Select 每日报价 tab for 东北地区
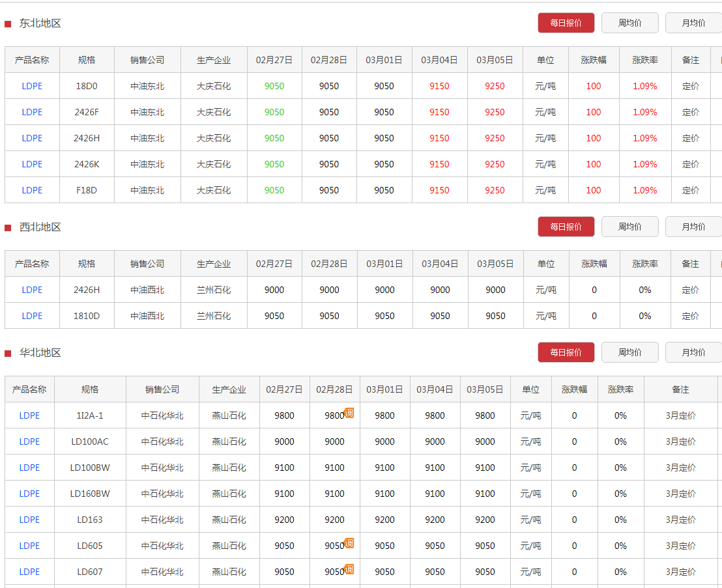 566,23
